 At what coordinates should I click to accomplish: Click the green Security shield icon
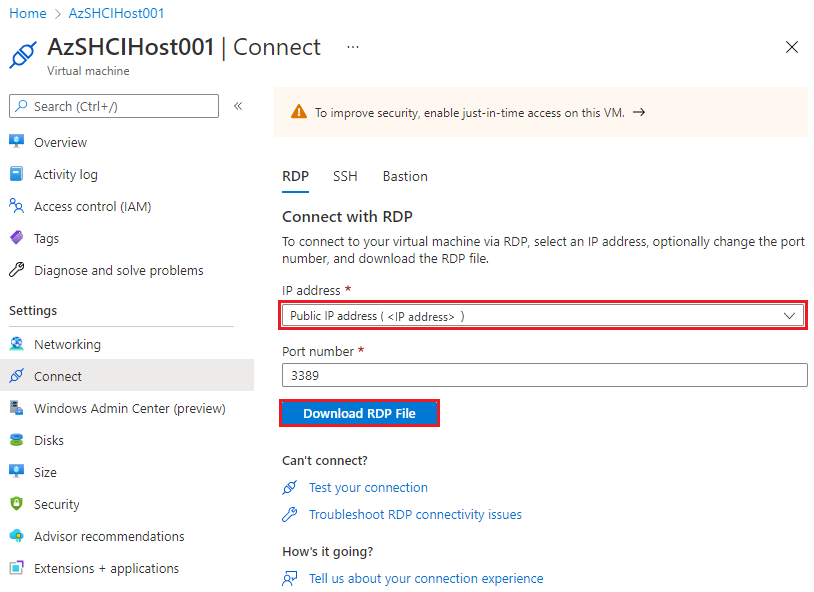click(17, 504)
